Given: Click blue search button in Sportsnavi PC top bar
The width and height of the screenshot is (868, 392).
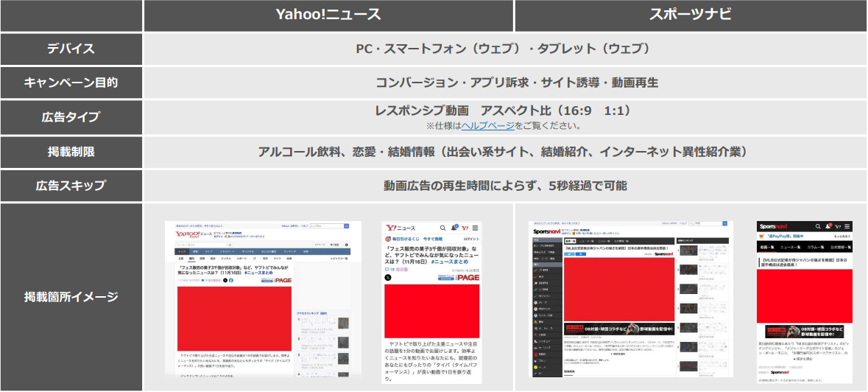Looking at the screenshot, I should point(724,223).
